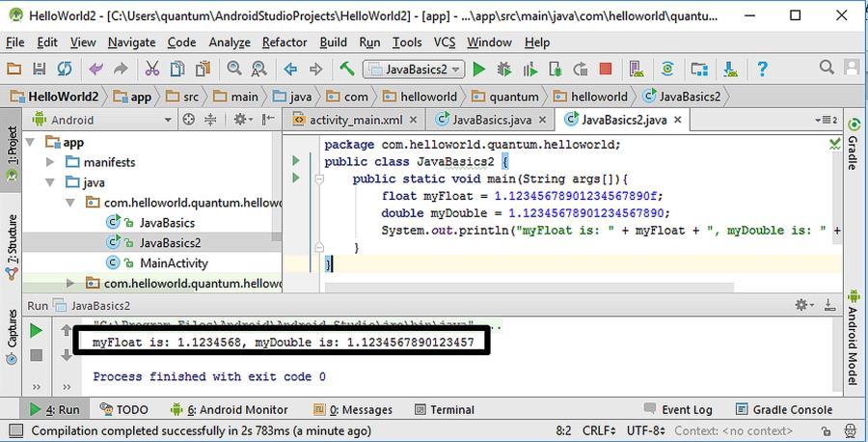This screenshot has width=868, height=442.
Task: Click the src breadcrumb
Action: coord(184,97)
